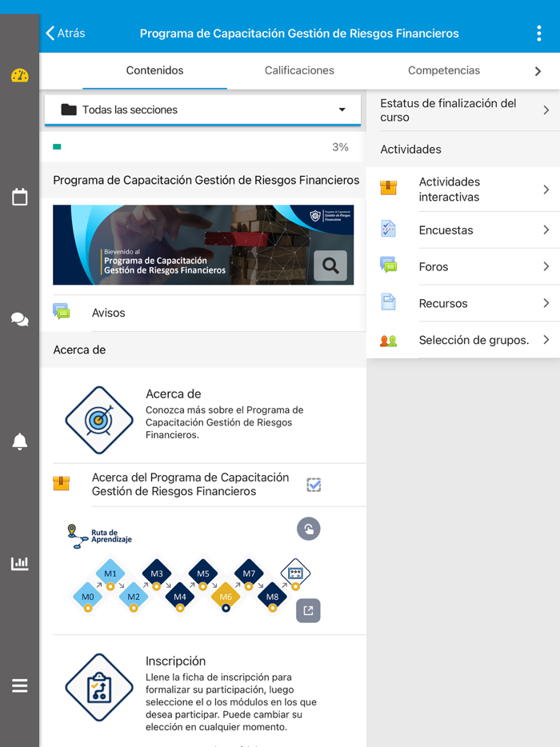Viewport: 560px width, 747px height.
Task: Tap the Recursos document icon
Action: click(x=389, y=302)
